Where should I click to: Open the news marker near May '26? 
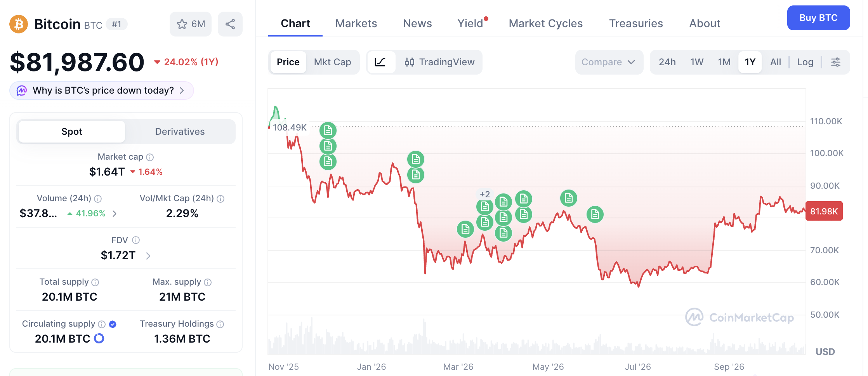point(569,198)
